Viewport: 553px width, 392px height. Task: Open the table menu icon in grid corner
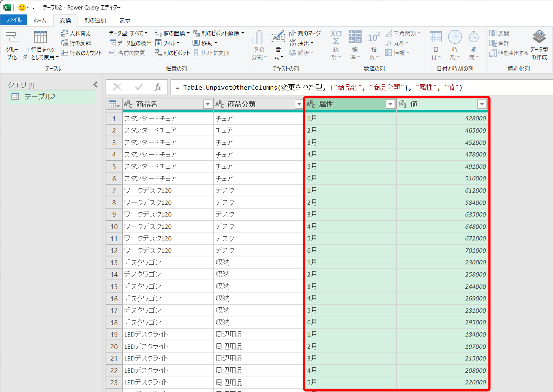[114, 104]
